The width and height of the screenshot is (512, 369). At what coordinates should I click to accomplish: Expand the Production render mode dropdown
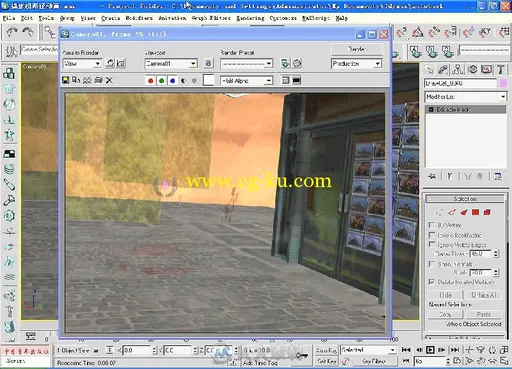click(x=356, y=63)
